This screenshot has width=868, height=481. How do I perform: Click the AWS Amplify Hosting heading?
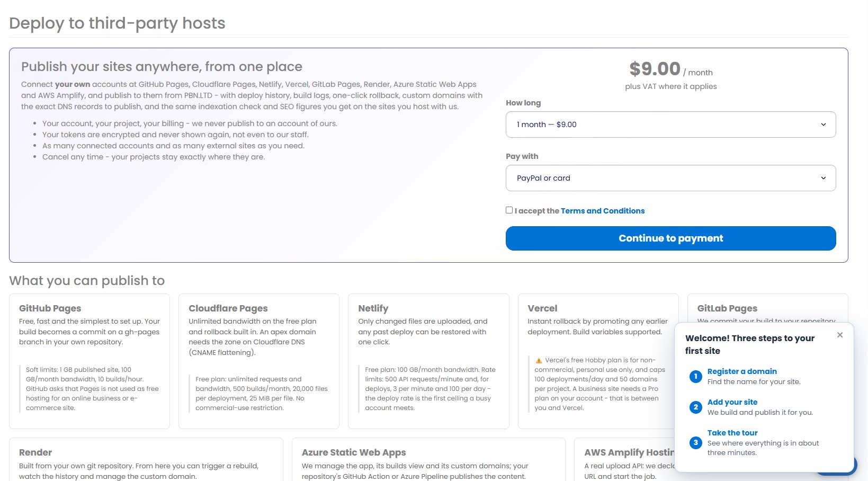629,452
